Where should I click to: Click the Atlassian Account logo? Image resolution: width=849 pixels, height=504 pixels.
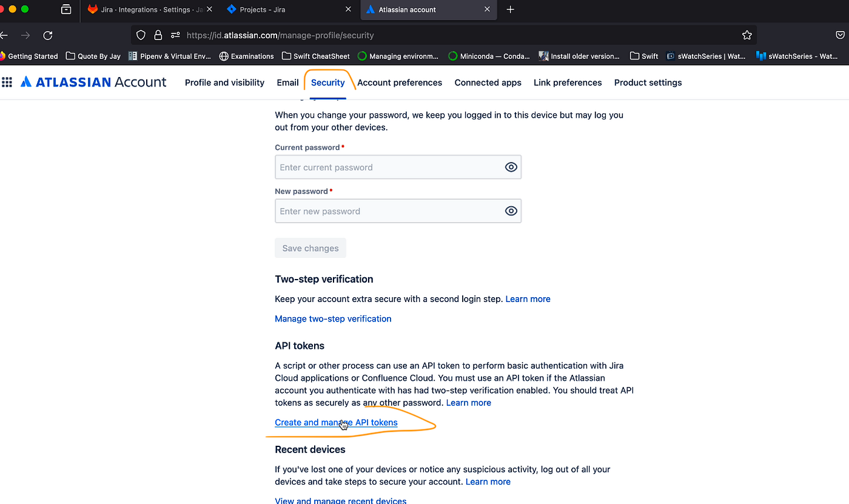(x=93, y=82)
